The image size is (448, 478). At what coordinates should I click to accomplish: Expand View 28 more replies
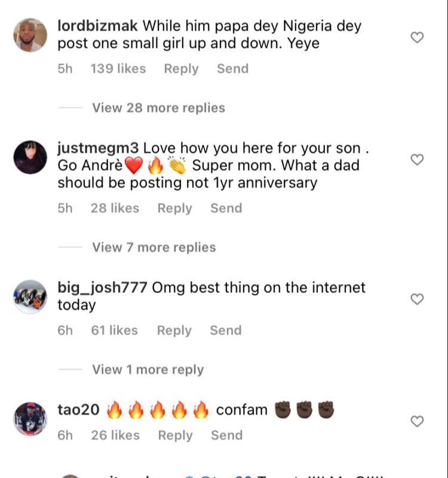(x=158, y=108)
